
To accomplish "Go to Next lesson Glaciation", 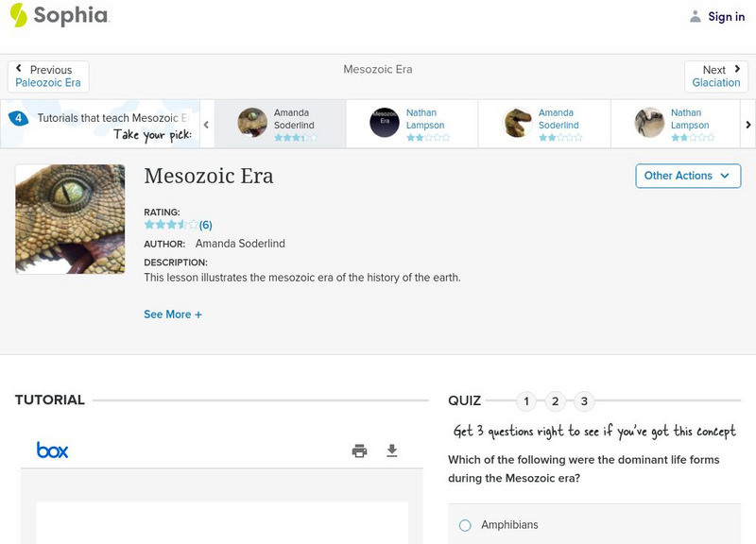I will click(x=715, y=76).
